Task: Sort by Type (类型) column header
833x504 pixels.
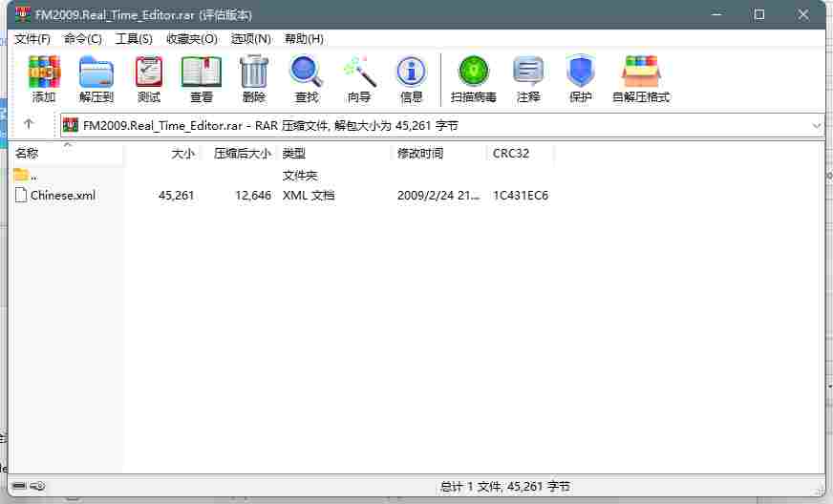Action: tap(335, 154)
